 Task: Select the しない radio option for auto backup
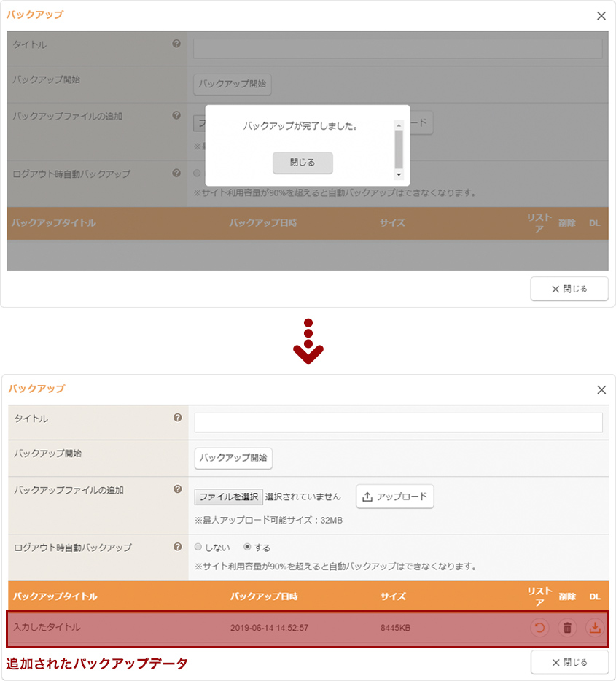click(x=198, y=548)
